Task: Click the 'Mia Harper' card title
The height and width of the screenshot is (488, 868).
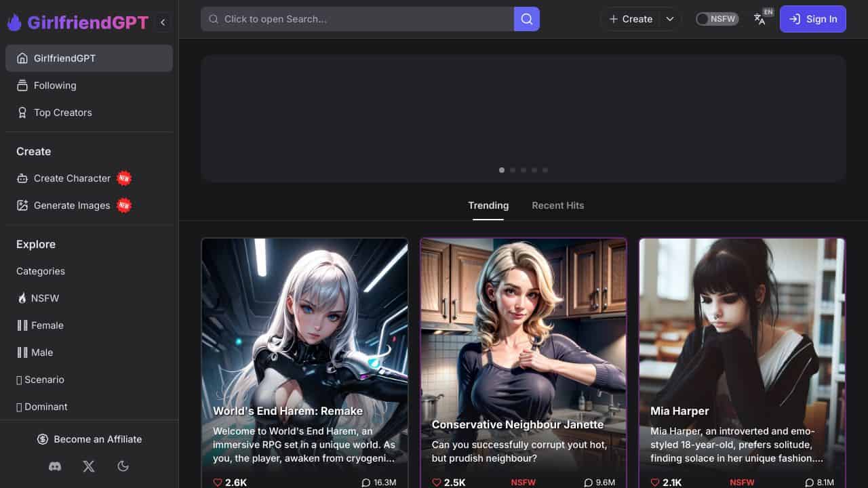Action: tap(679, 411)
